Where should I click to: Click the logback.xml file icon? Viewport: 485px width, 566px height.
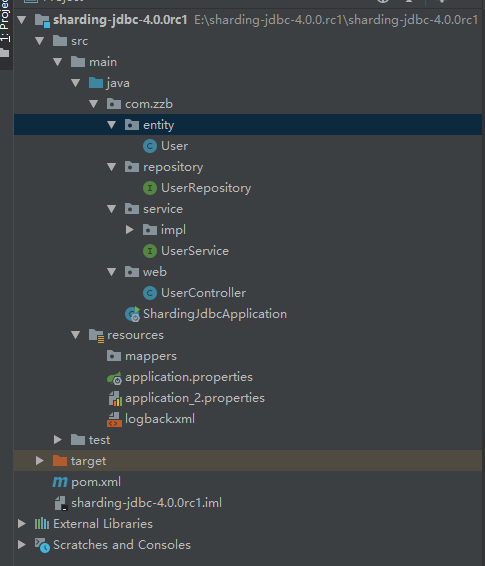[114, 419]
